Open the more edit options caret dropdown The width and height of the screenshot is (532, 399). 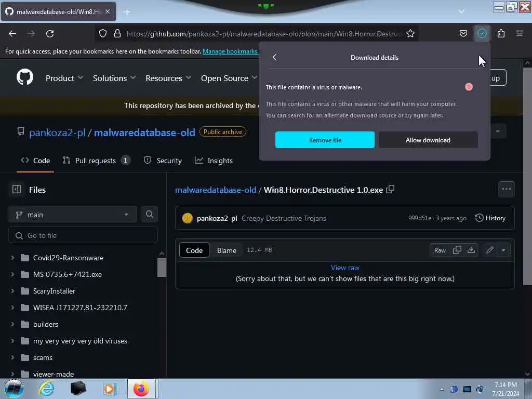coord(503,250)
